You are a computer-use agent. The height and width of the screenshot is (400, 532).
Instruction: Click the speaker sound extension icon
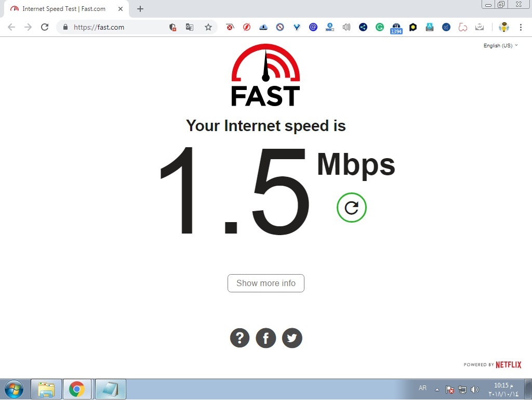(x=347, y=27)
